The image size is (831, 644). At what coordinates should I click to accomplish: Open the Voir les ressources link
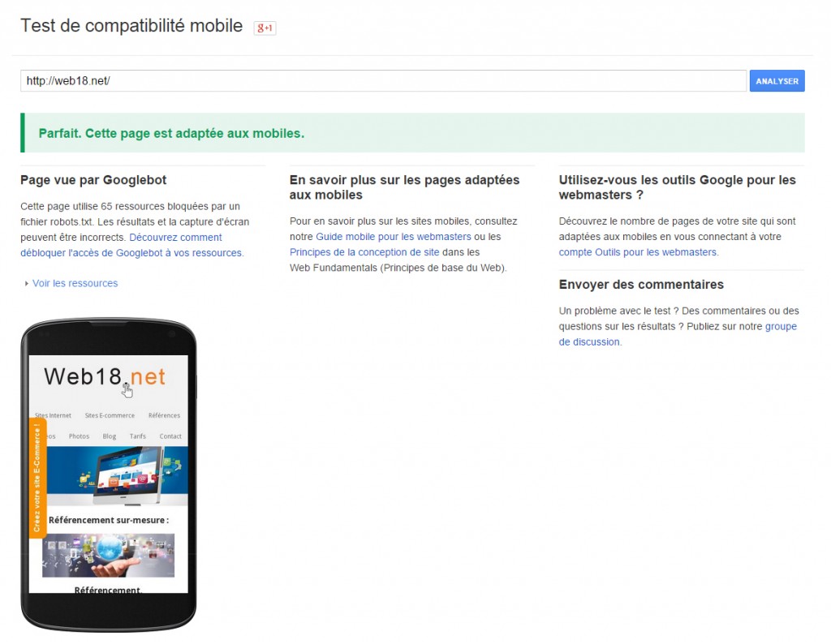point(75,283)
